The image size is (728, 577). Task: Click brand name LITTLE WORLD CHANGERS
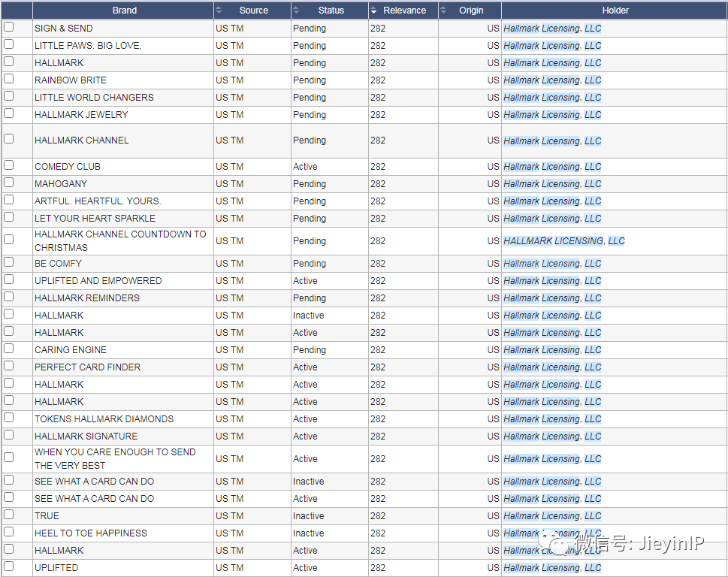[x=94, y=98]
